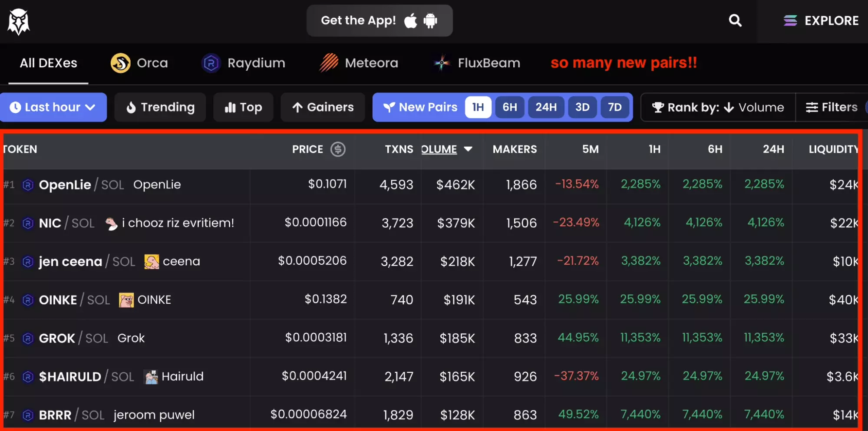Sort by PRICE column header

click(x=307, y=149)
